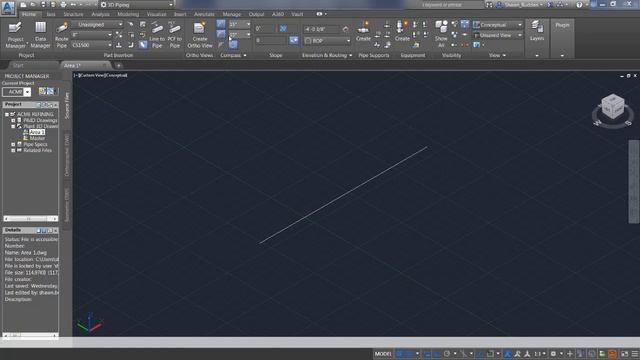Open the pipe size 8" dropdown
640x360 pixels.
[92, 35]
